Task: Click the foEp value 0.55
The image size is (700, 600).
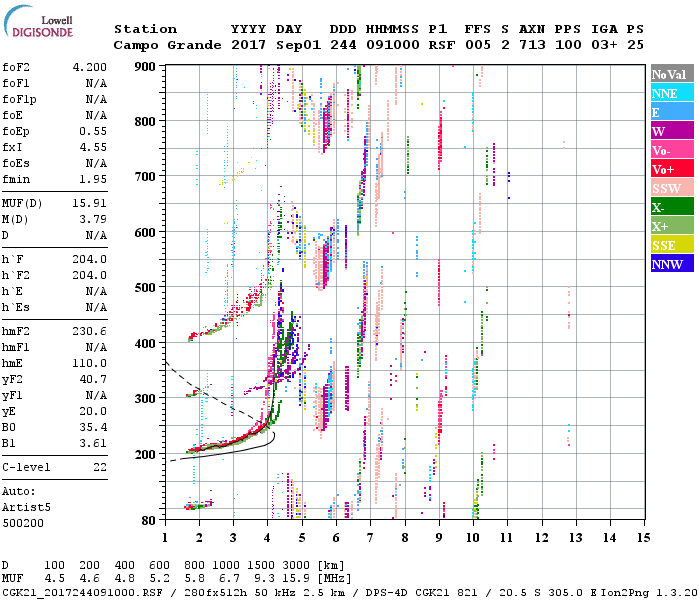Action: pyautogui.click(x=93, y=131)
